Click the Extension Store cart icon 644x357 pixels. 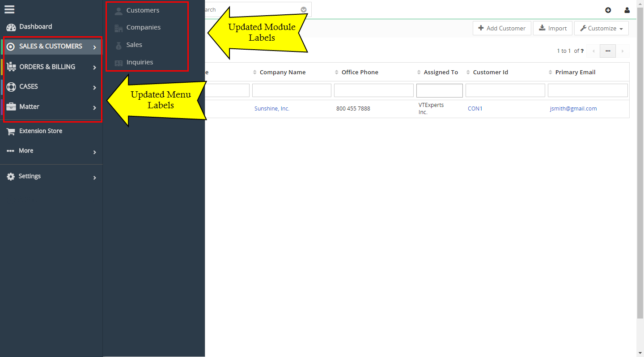[11, 132]
